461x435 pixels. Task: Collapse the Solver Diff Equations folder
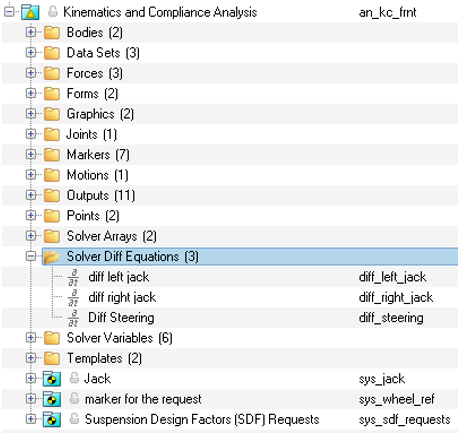coord(31,256)
